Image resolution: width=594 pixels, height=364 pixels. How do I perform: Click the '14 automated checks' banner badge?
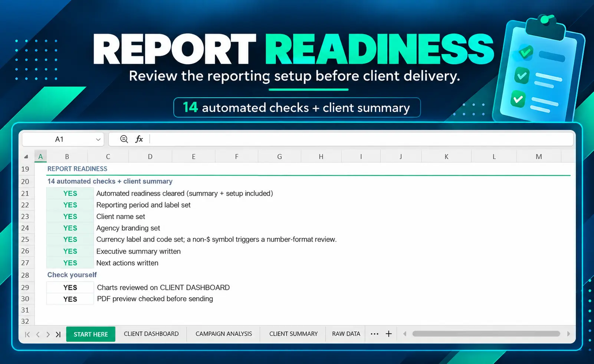297,107
